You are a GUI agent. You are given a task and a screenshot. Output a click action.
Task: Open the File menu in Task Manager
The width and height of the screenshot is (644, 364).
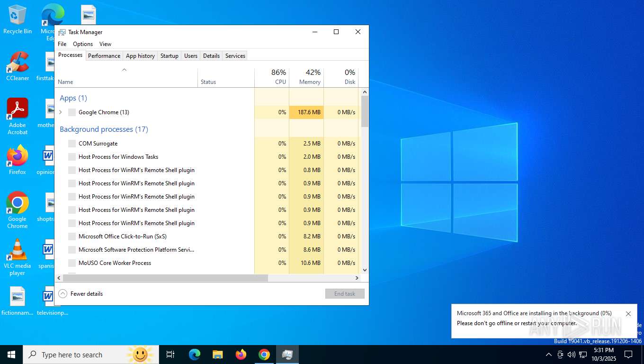click(62, 44)
